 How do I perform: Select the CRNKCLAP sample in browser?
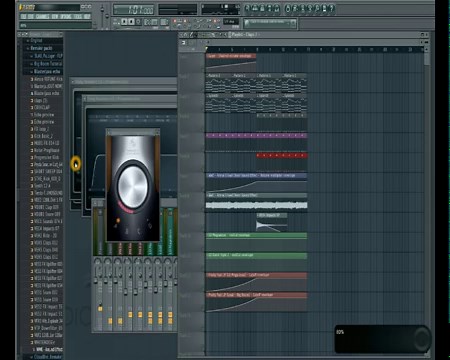click(x=41, y=107)
